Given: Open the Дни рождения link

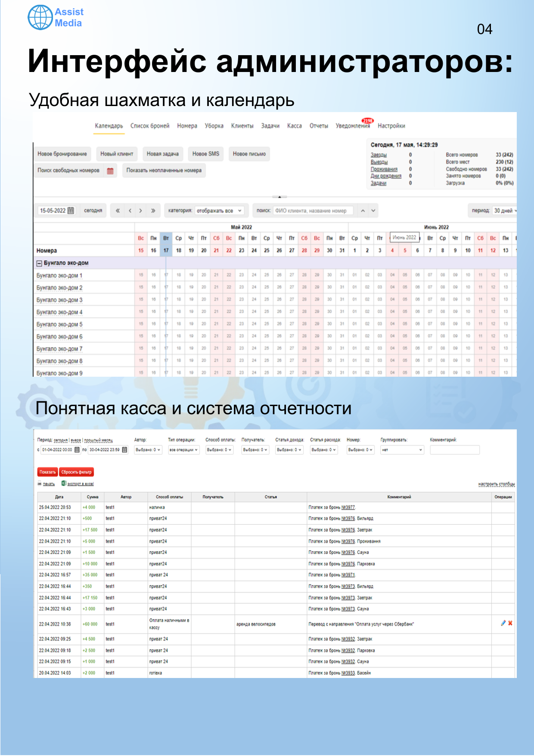Looking at the screenshot, I should [386, 176].
